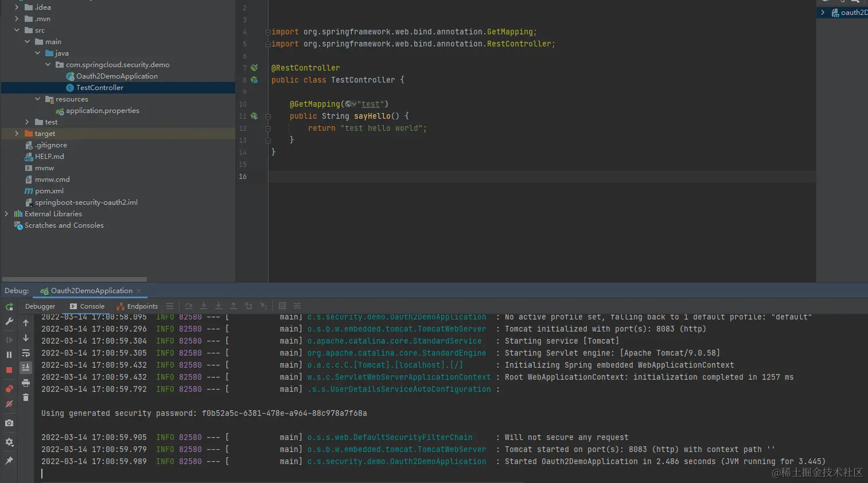
Task: Open Evaluate Expression calculator
Action: [282, 306]
